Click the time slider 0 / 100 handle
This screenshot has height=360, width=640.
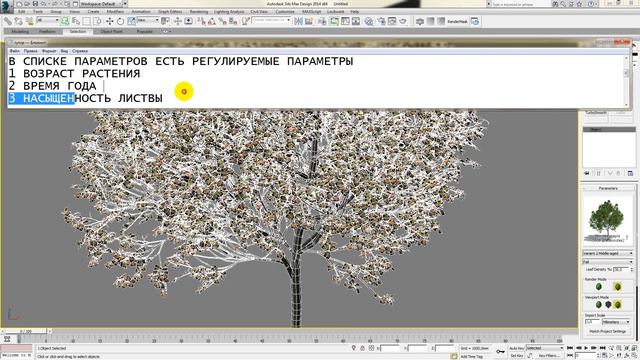point(26,331)
